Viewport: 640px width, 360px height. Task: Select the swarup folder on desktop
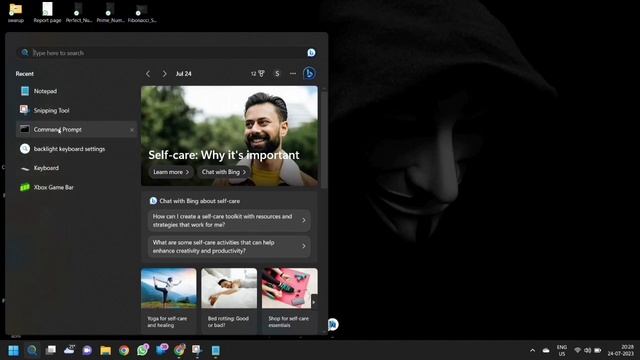coord(16,12)
